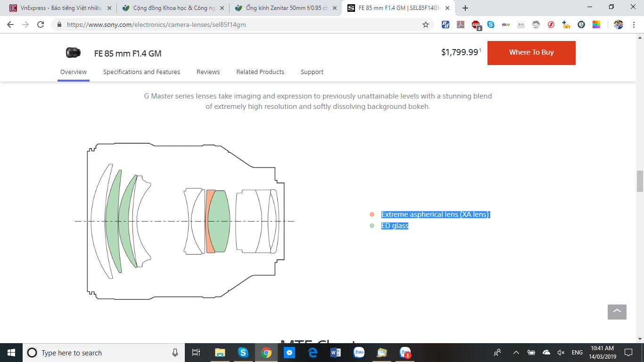Click the lens product thumbnail in header

tap(73, 53)
